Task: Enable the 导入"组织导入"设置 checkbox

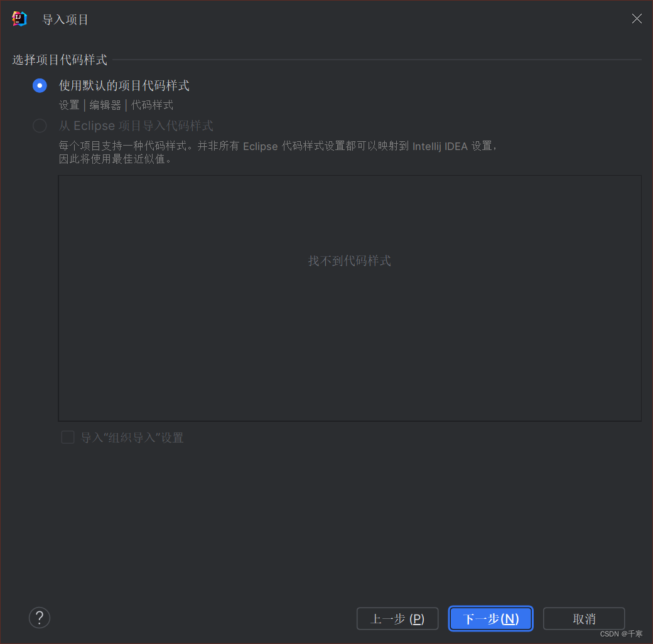Action: 67,437
